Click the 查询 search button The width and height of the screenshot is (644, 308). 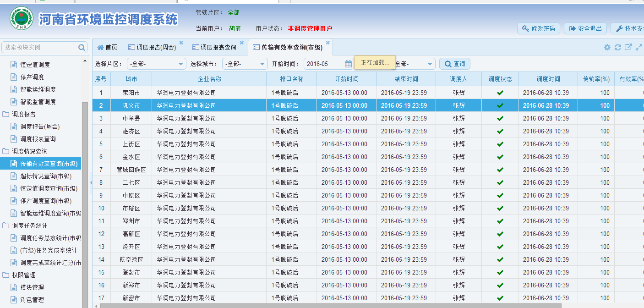454,64
